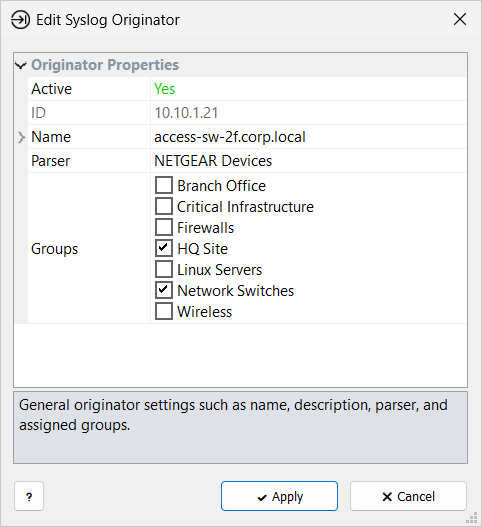Click the Parser property label

(50, 161)
